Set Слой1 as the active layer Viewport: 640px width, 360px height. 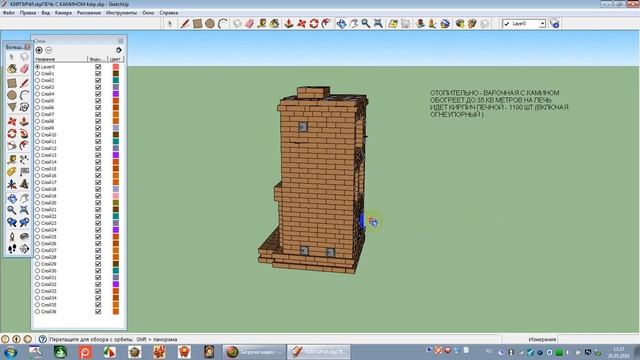[38, 73]
